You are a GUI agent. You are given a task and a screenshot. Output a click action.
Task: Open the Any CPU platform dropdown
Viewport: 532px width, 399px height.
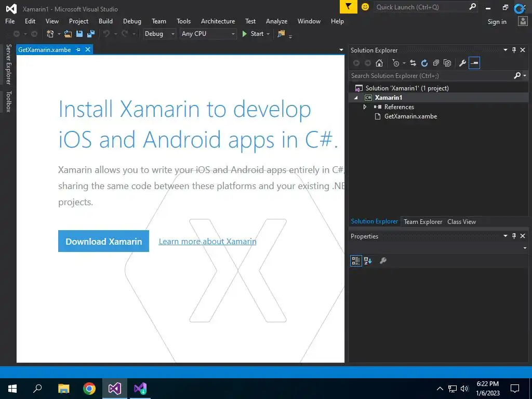pos(208,34)
